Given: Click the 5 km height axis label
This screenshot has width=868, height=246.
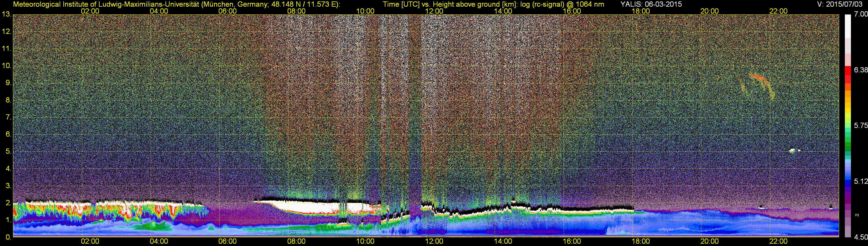Looking at the screenshot, I should click(8, 152).
